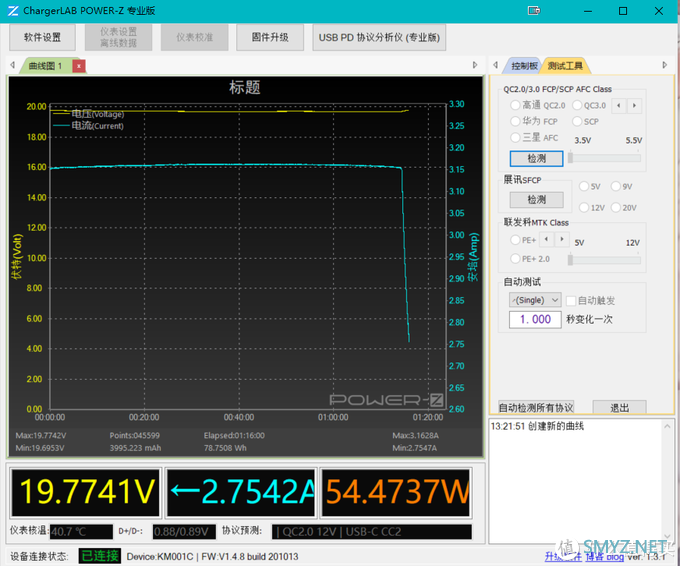This screenshot has height=566, width=680.
Task: Click the log panel scroll-up arrow
Action: click(x=667, y=426)
